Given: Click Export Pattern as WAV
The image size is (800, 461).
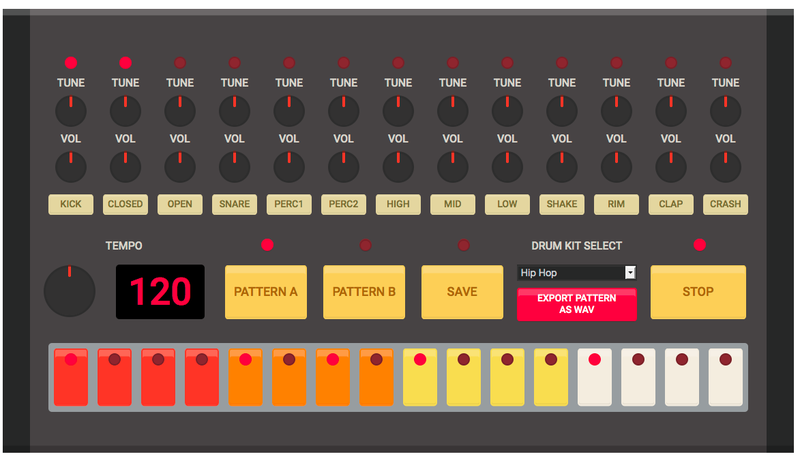Looking at the screenshot, I should pos(577,304).
